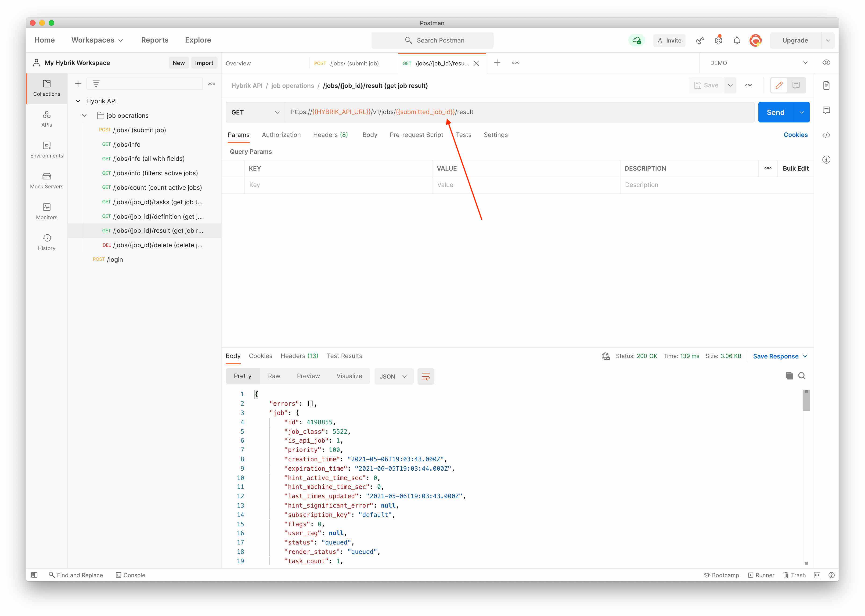Open the code snippet icon
Viewport: 865px width, 616px height.
826,135
